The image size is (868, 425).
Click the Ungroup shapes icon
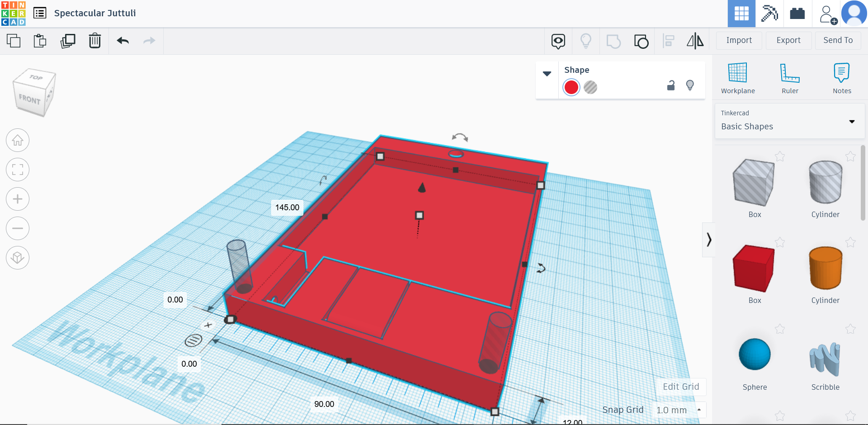coord(641,41)
